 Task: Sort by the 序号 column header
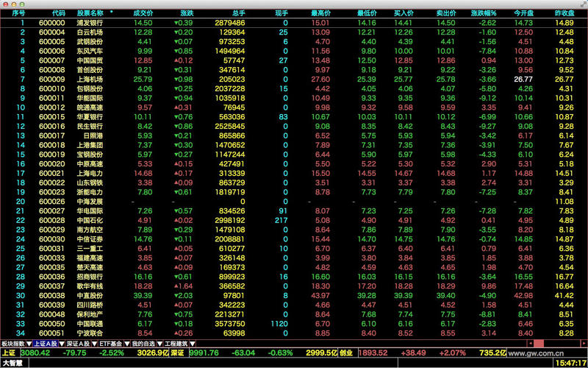(19, 13)
